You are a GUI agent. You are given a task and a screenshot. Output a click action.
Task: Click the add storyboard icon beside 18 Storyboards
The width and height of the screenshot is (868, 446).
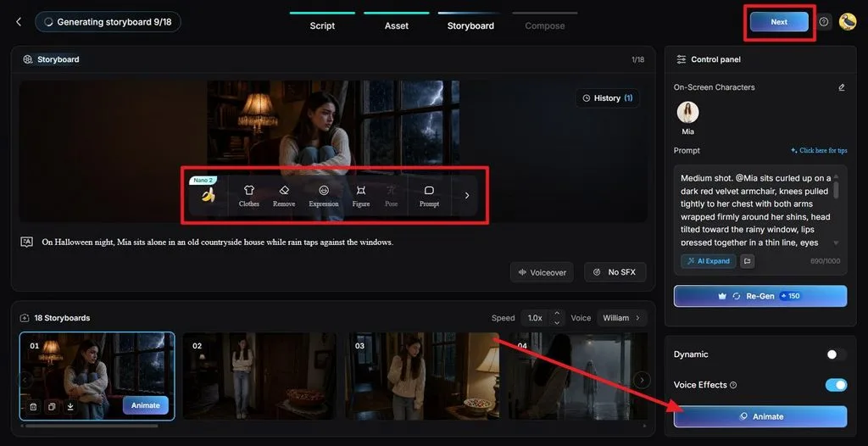[25, 318]
